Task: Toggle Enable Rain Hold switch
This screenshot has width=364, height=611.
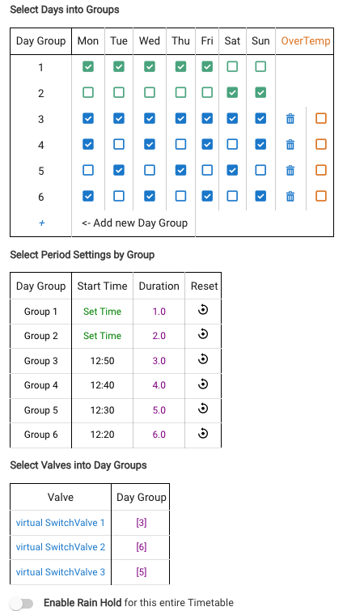Action: [22, 604]
